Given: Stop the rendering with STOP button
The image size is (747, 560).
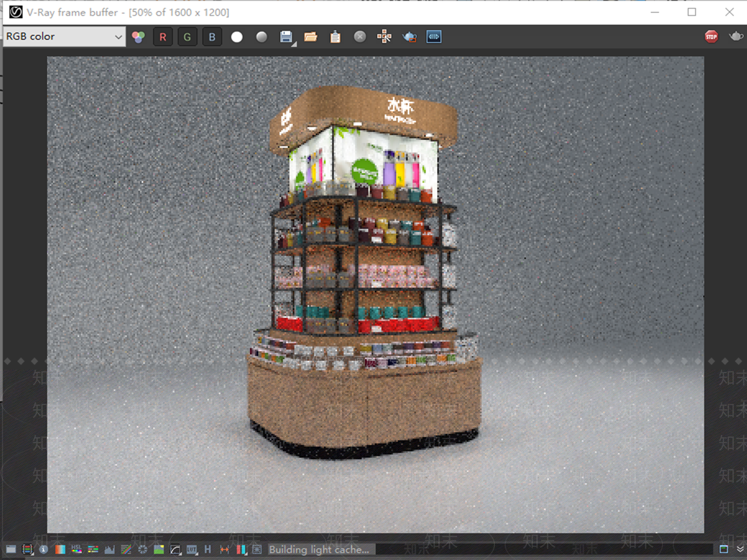Looking at the screenshot, I should tap(711, 36).
